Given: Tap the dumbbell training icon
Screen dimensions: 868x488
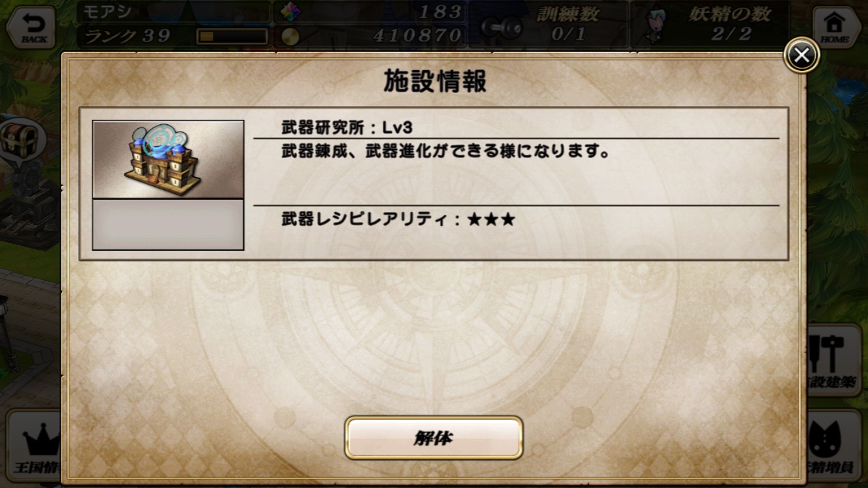Looking at the screenshot, I should click(x=502, y=27).
